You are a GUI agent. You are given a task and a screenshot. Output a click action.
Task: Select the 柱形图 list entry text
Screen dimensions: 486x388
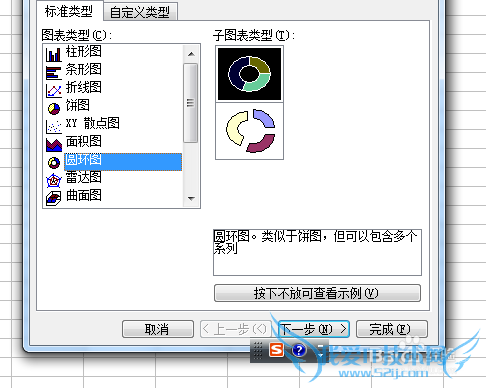tap(84, 51)
